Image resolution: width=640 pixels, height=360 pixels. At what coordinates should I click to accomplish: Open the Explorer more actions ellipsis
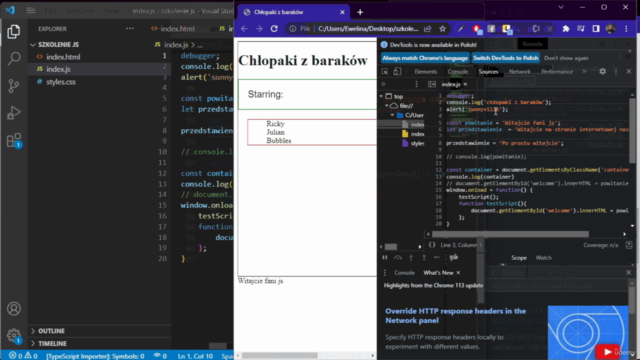tap(130, 29)
